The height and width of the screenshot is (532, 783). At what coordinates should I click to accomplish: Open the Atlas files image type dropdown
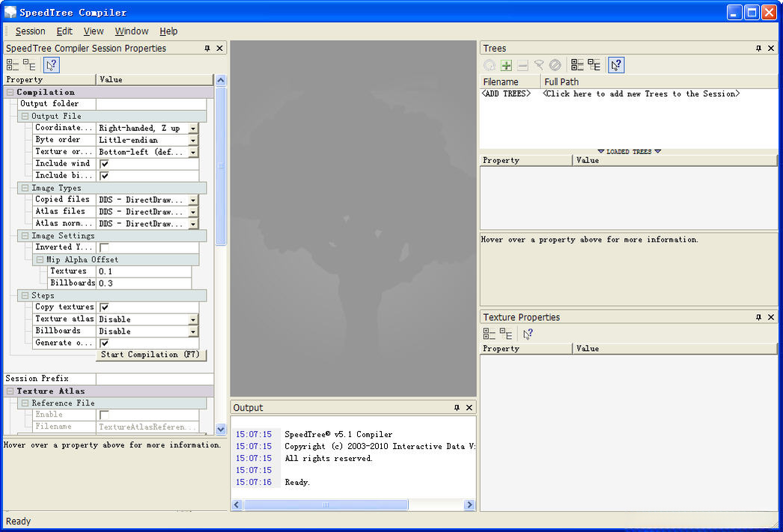192,212
